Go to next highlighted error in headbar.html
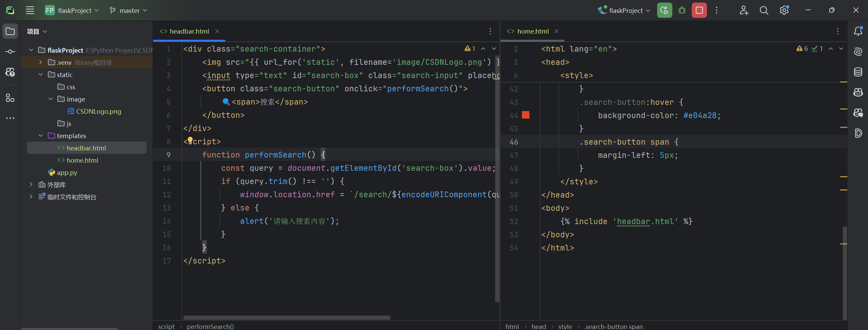This screenshot has height=330, width=868. [x=494, y=49]
